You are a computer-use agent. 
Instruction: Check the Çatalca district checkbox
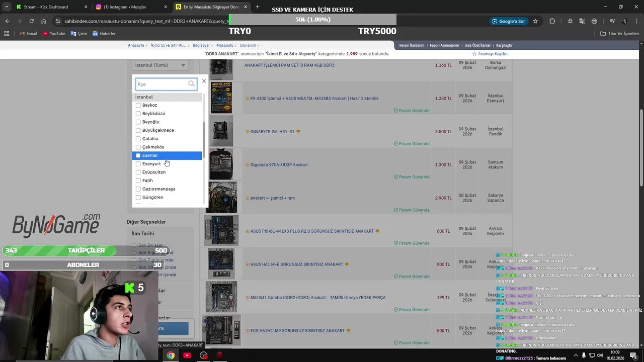(138, 139)
